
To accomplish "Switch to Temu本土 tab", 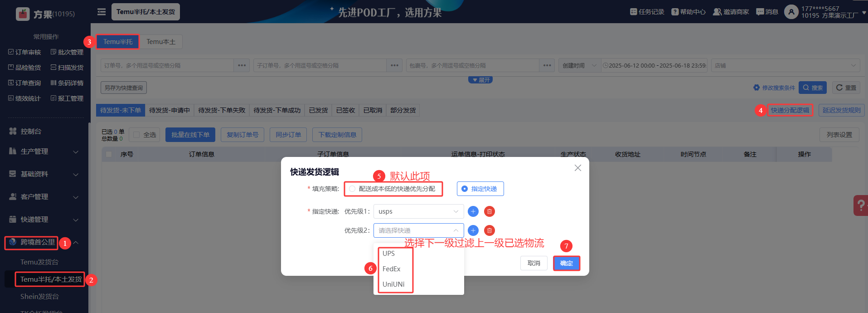I will click(161, 42).
